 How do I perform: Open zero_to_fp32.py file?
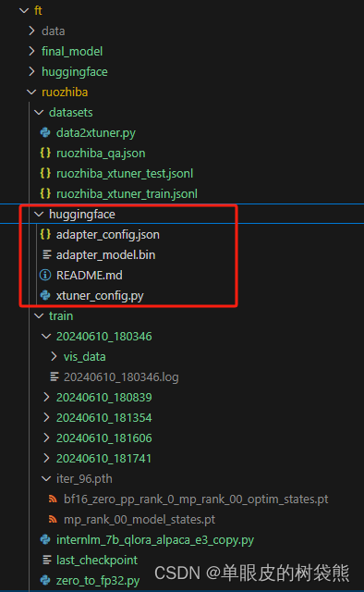coord(98,581)
